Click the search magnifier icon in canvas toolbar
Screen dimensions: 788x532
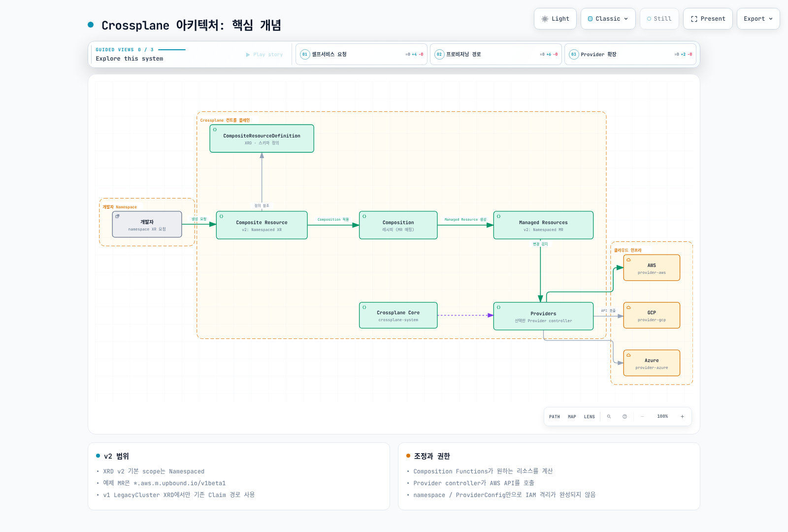[x=609, y=417]
